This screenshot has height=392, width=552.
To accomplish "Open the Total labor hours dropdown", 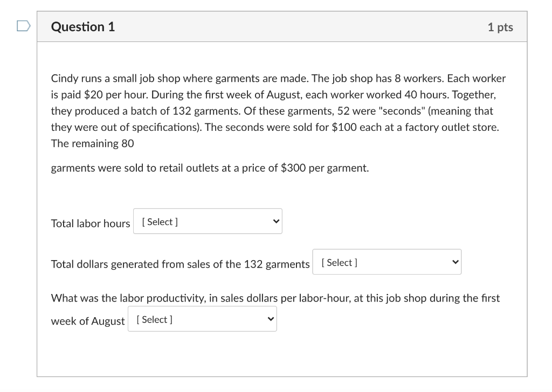I will pos(208,221).
